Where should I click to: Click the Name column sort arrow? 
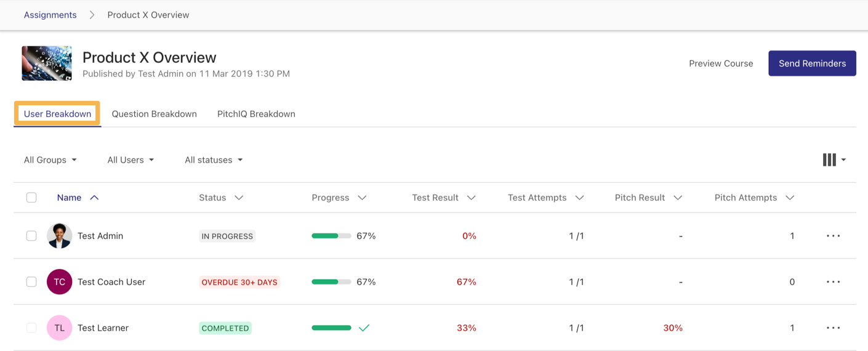click(x=94, y=198)
